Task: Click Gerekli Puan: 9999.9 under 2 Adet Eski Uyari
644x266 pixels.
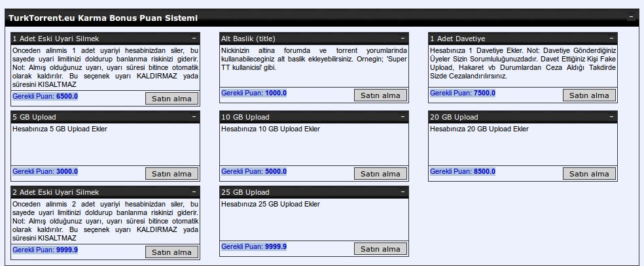Action: point(45,250)
